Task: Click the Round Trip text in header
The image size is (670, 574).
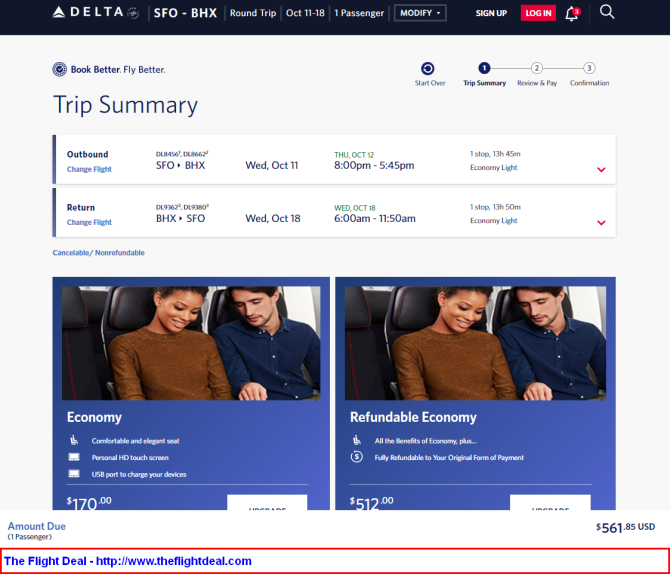Action: pos(253,13)
